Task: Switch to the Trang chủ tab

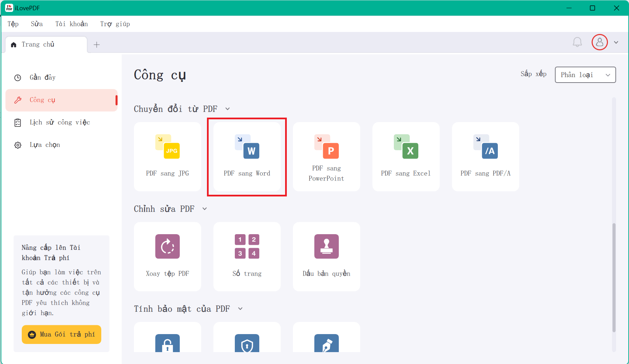Action: (46, 45)
